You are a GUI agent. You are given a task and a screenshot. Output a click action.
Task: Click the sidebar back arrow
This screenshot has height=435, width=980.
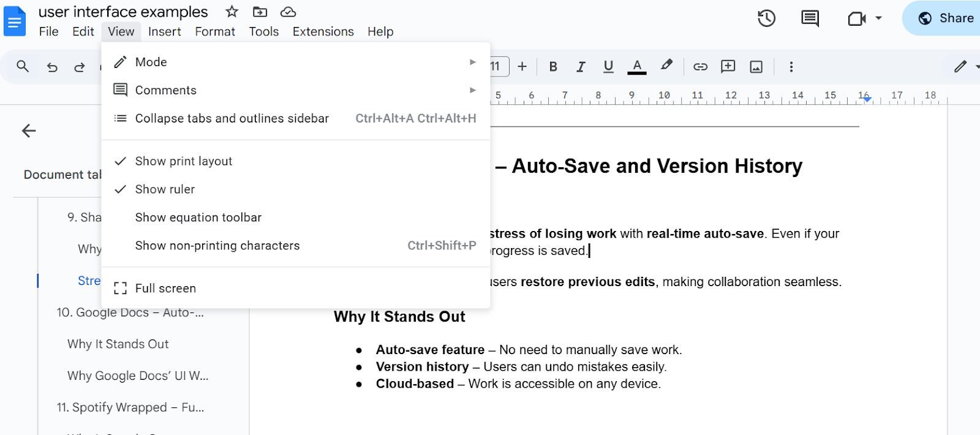(29, 130)
